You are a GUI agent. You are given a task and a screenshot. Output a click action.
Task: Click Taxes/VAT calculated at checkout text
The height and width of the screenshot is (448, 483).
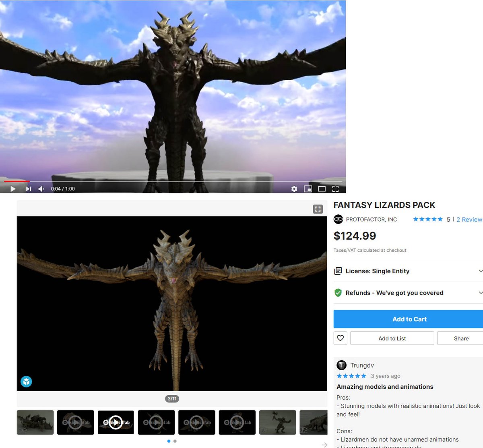370,250
